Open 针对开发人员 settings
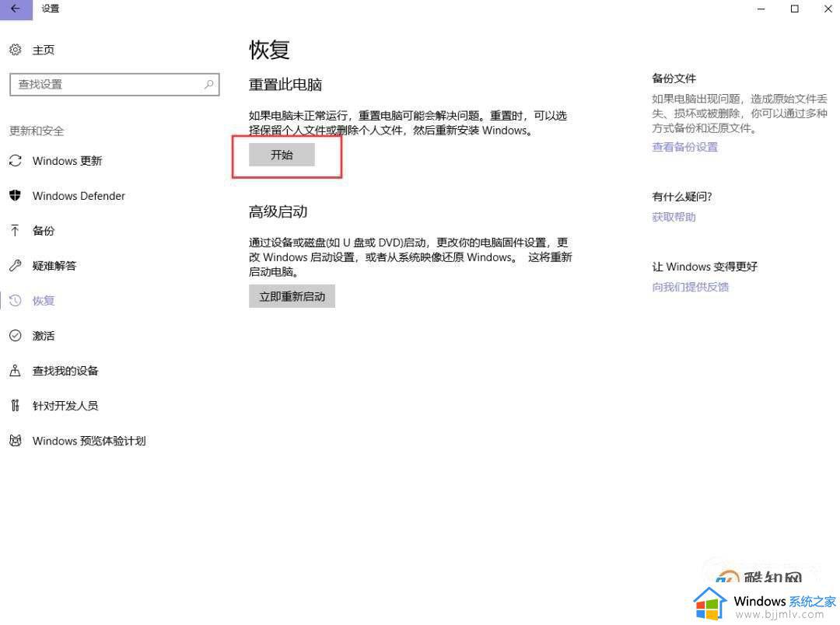This screenshot has height=625, width=840. click(65, 406)
